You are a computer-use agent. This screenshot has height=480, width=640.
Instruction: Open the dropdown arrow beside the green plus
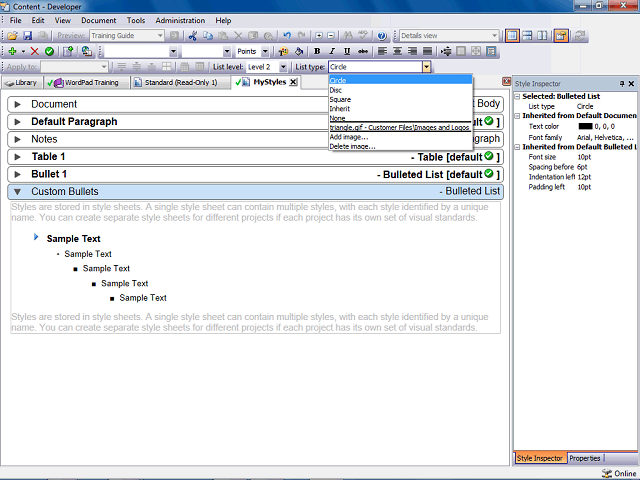23,51
